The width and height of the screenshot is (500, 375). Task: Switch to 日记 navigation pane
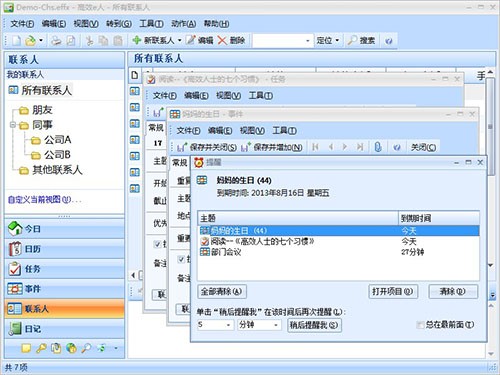click(64, 329)
